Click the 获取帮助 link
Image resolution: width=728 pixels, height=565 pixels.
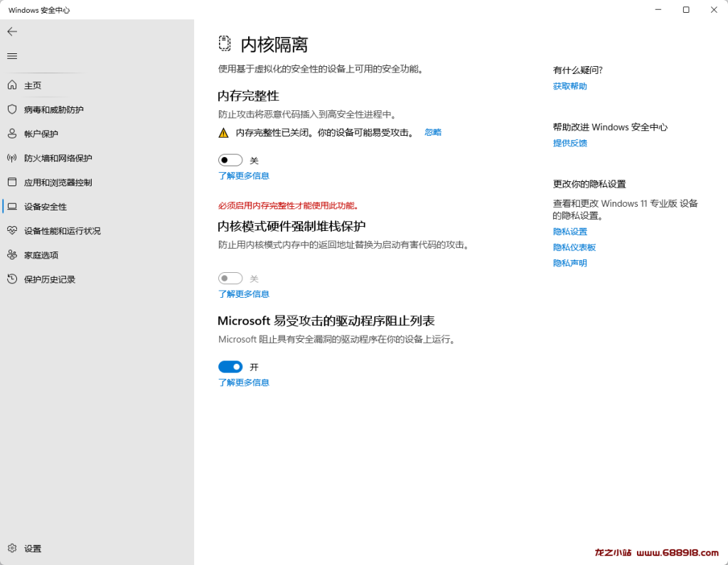(x=569, y=87)
